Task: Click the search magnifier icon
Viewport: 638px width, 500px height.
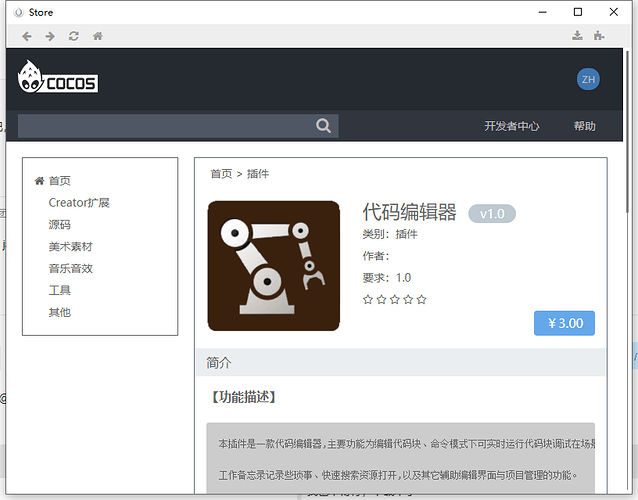Action: pyautogui.click(x=323, y=126)
